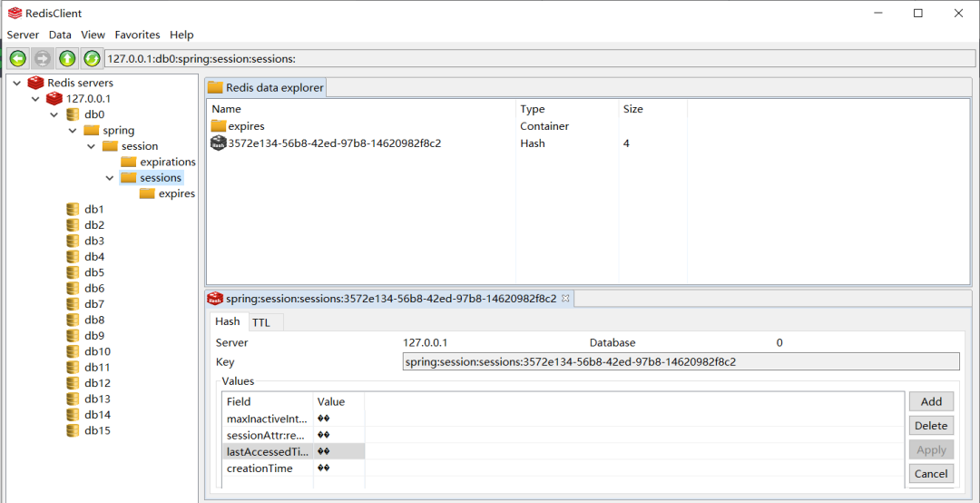980x503 pixels.
Task: Open the Favorites menu
Action: pos(138,35)
